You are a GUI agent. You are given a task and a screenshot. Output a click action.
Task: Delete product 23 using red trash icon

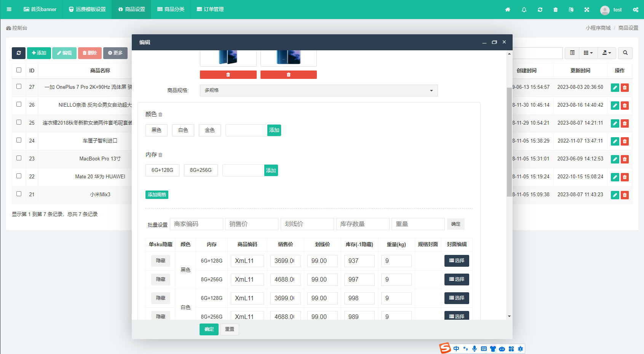coord(625,159)
